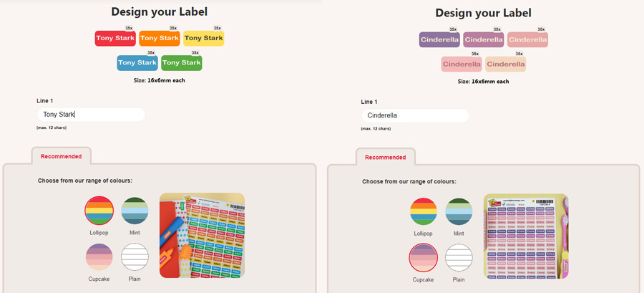Click the red Tony Stark label preview
Image resolution: width=644 pixels, height=293 pixels.
[115, 38]
